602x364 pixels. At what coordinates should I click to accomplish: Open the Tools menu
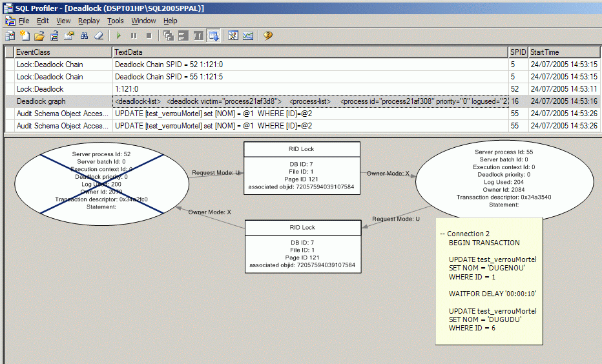(115, 21)
